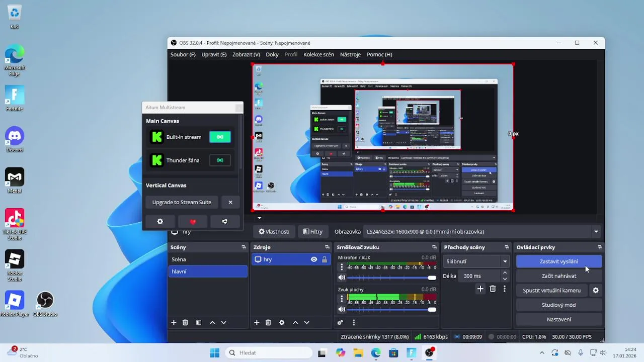Move source down in Zdroje panel
This screenshot has height=362, width=644.
(x=307, y=322)
